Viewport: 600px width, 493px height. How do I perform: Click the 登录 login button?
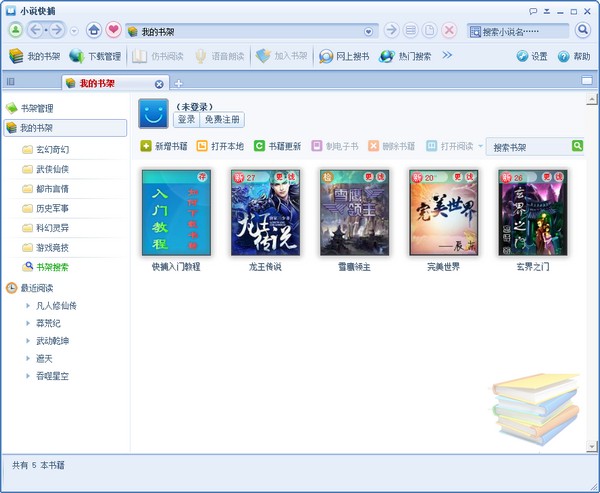(187, 119)
